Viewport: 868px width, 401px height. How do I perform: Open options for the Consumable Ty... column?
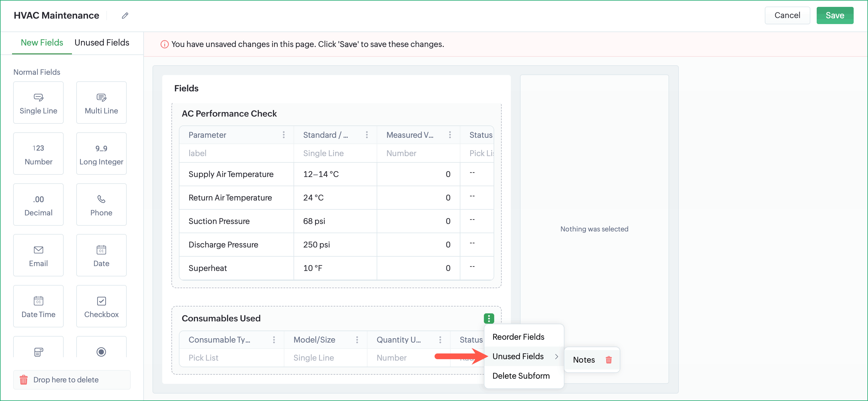(x=274, y=340)
